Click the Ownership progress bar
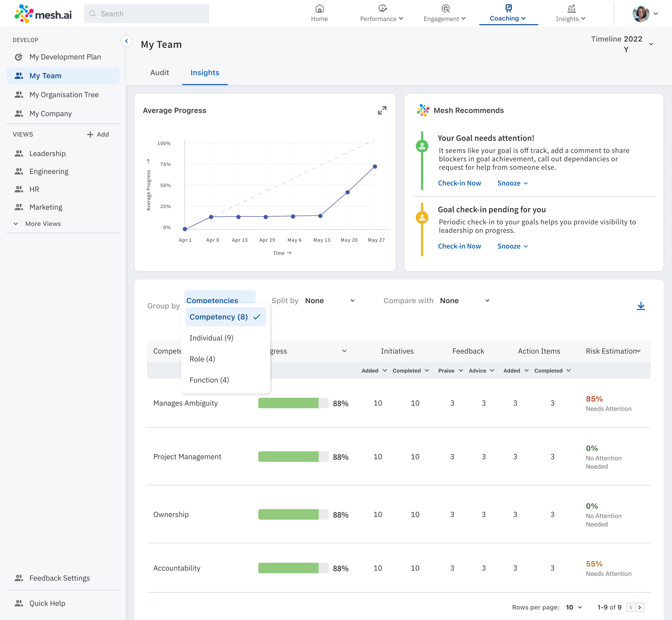The image size is (672, 620). [293, 514]
